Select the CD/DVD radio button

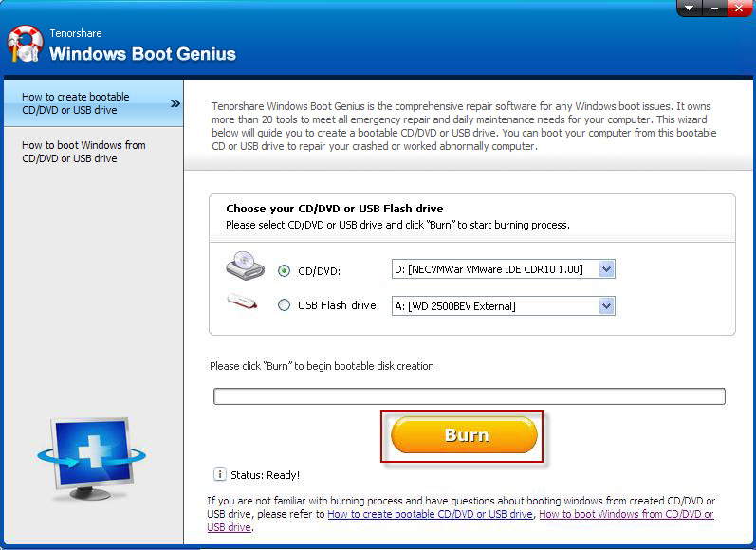(284, 270)
